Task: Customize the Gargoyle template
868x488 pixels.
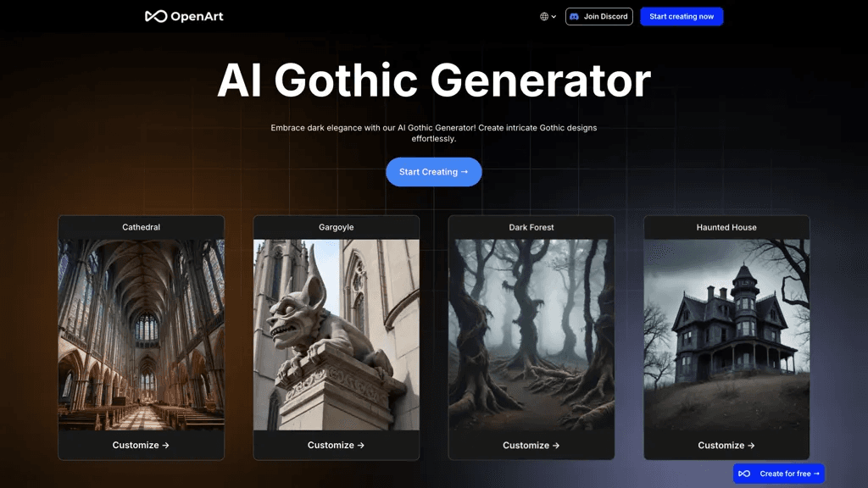Action: [x=336, y=445]
